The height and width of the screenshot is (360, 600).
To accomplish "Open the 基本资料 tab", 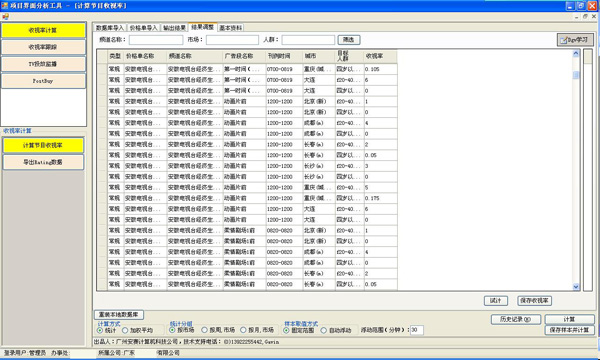I will (231, 28).
